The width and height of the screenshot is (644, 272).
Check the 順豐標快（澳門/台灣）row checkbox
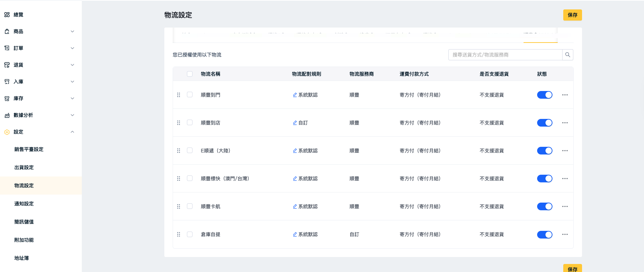tap(190, 178)
